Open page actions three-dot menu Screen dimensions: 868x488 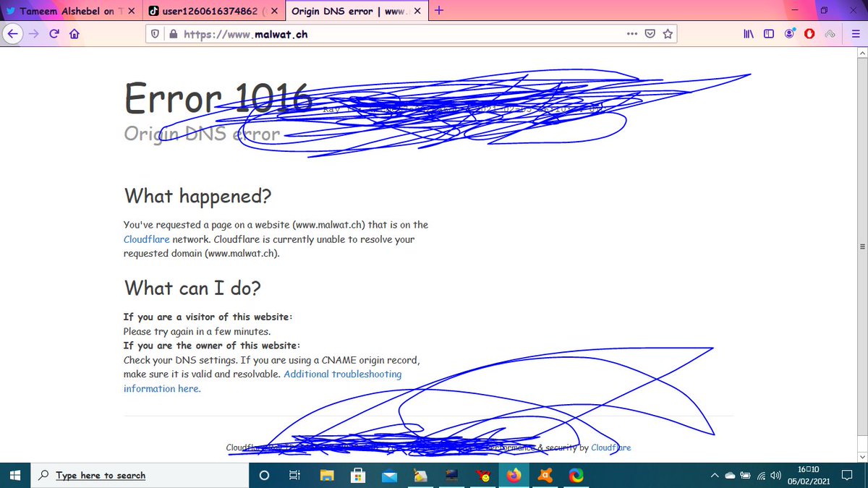tap(632, 34)
